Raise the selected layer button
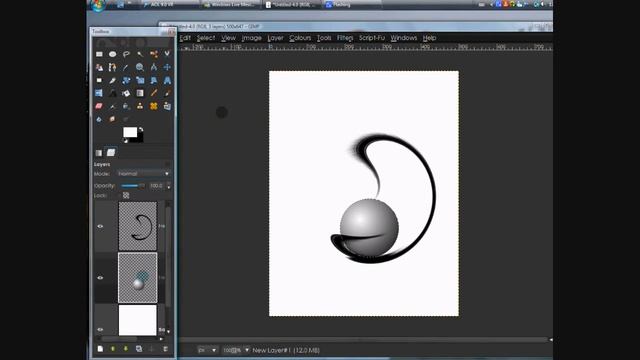This screenshot has height=360, width=640. tap(113, 349)
